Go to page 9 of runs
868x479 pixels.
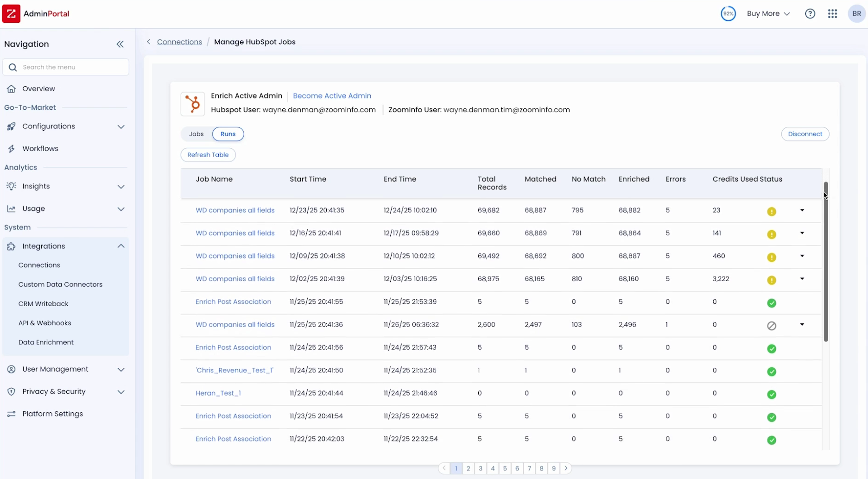point(553,468)
